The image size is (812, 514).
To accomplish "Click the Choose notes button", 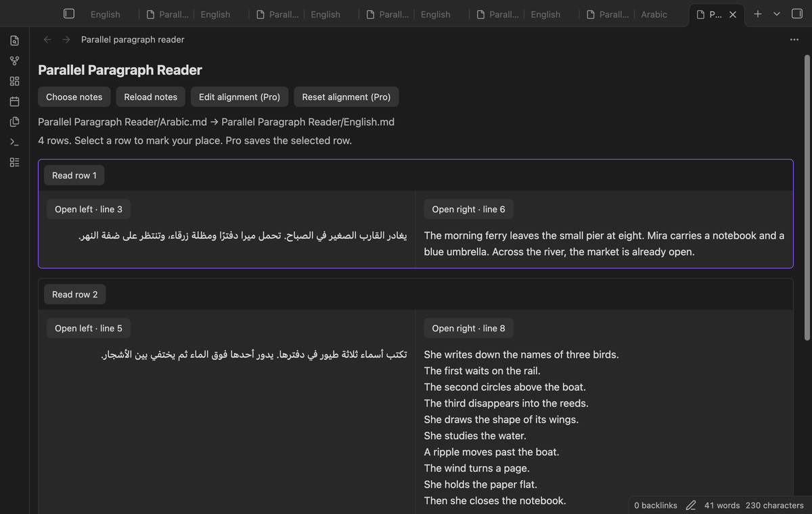I will tap(74, 97).
